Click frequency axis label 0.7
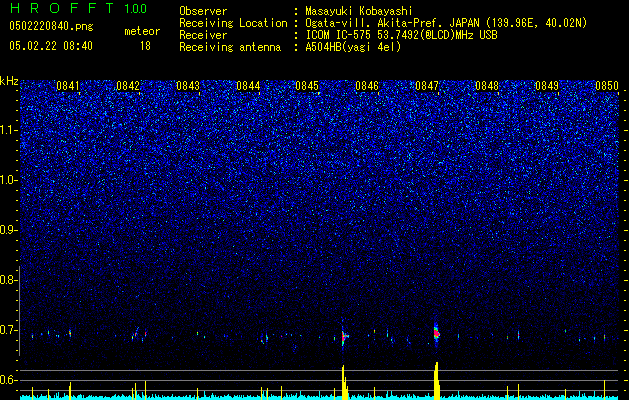Viewport: 629px width, 400px height. [9, 330]
